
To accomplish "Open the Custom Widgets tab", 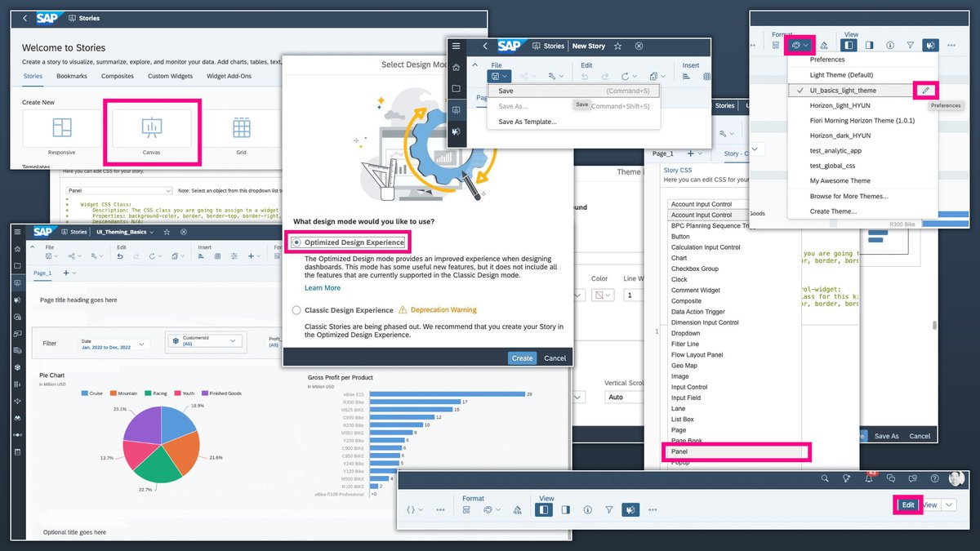I will point(170,76).
